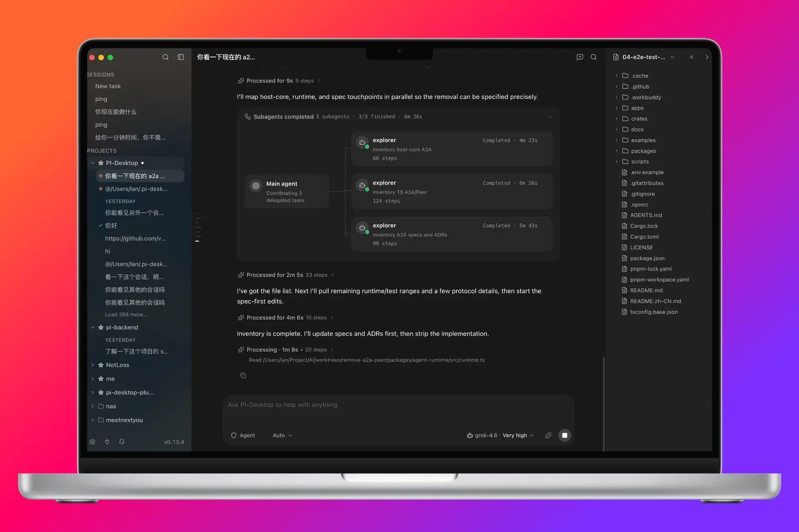This screenshot has width=799, height=532.
Task: Stop the running agent process
Action: pos(564,435)
